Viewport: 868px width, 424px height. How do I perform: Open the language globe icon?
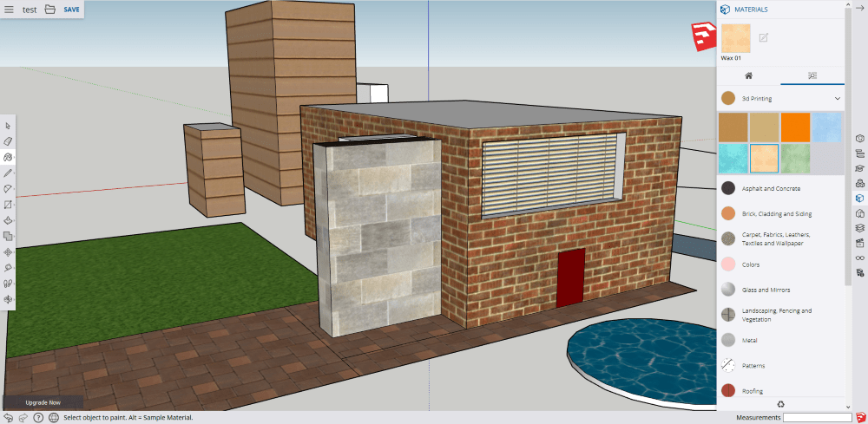pos(54,417)
